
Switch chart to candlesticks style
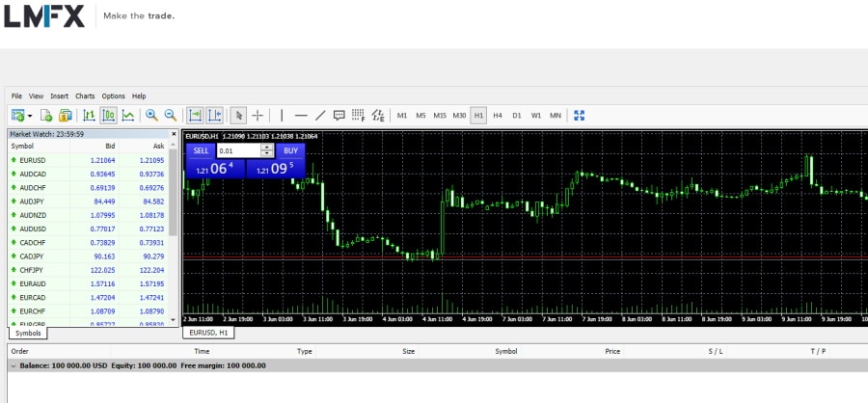tap(108, 115)
